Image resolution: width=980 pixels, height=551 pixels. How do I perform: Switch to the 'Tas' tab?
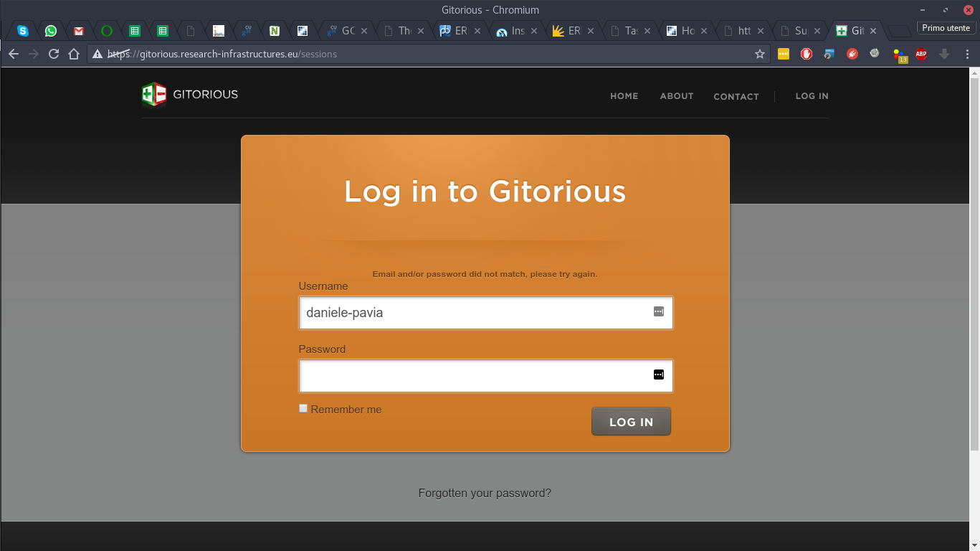[x=631, y=31]
